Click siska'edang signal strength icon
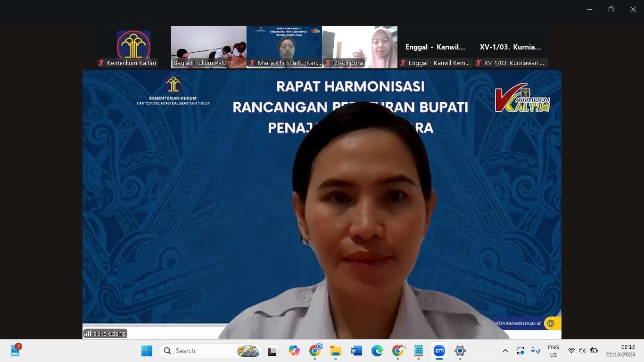This screenshot has width=644, height=362. [x=88, y=334]
